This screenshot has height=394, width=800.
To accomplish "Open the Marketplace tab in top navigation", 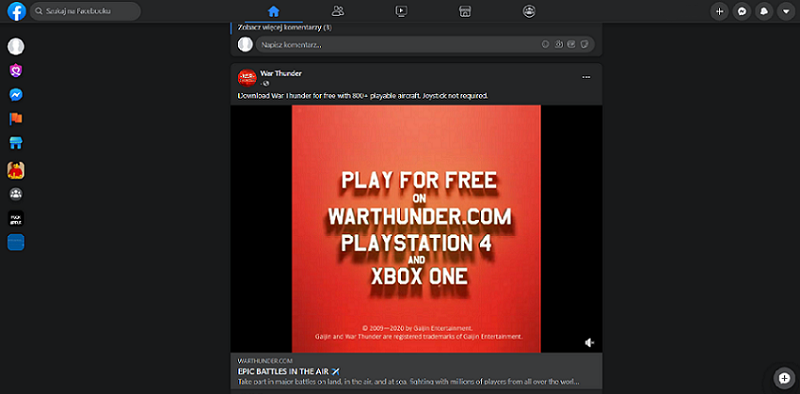I will coord(465,11).
